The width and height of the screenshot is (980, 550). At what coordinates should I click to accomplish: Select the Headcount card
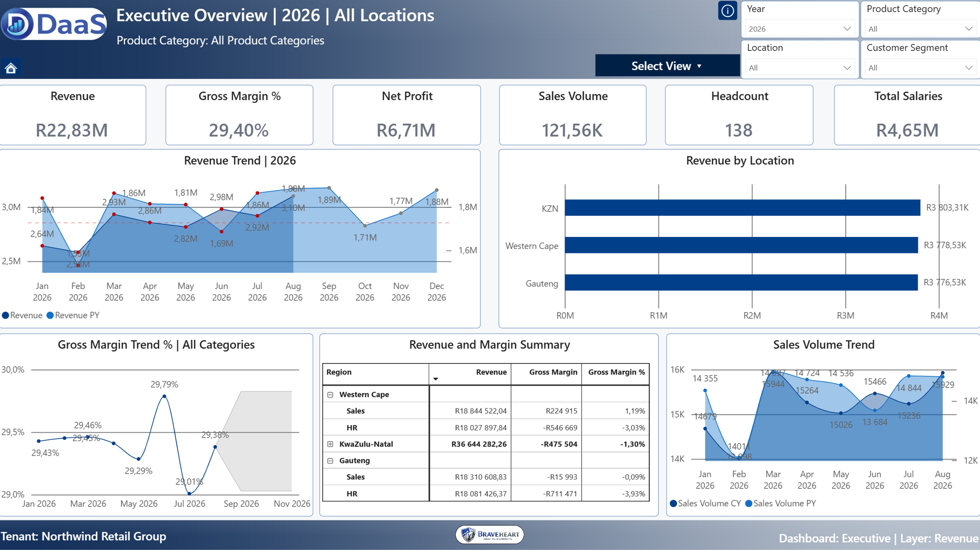coord(739,115)
